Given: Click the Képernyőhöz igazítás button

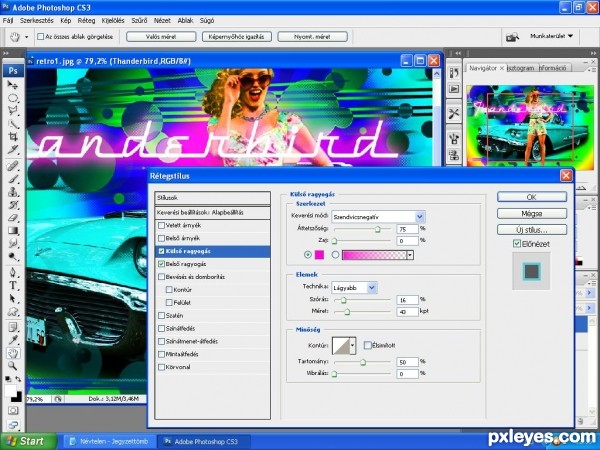Looking at the screenshot, I should coord(236,37).
